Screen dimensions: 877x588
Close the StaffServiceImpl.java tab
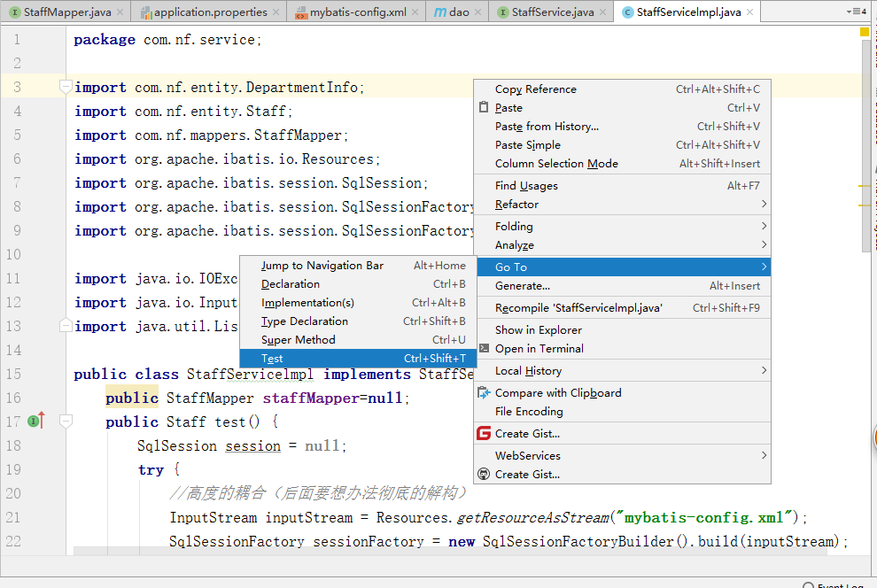coord(749,12)
